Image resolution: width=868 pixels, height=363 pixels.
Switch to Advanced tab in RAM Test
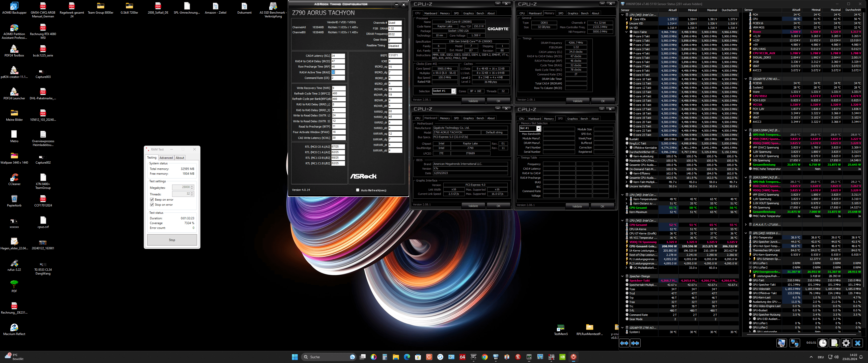point(166,158)
